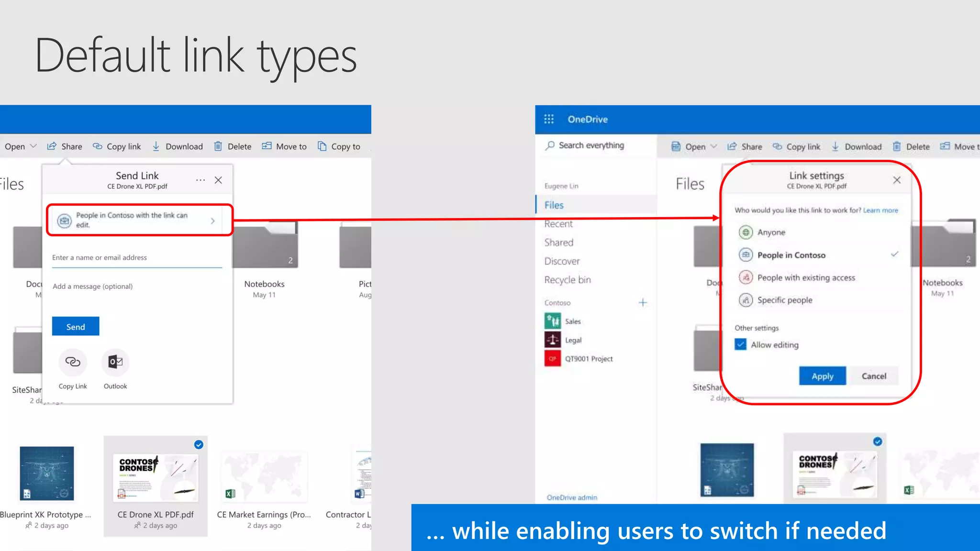Screen dimensions: 980x551
Task: Click the Copy Link circle icon
Action: pyautogui.click(x=73, y=362)
